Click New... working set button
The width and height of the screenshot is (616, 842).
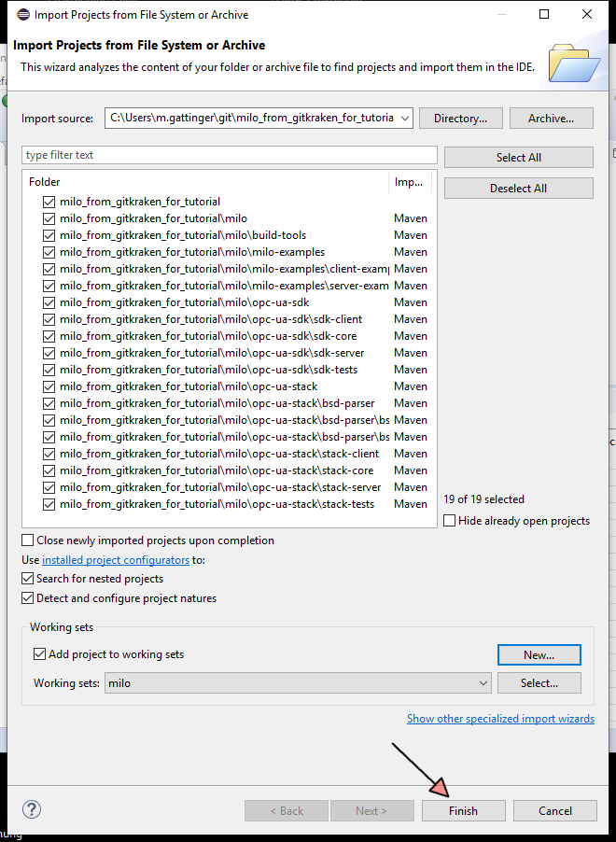(x=539, y=654)
